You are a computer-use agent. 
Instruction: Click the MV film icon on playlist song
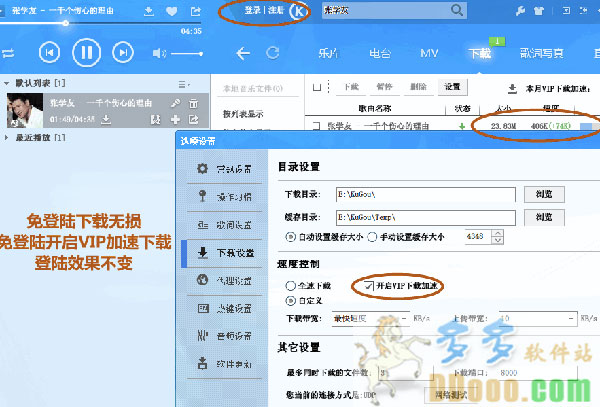pyautogui.click(x=155, y=120)
